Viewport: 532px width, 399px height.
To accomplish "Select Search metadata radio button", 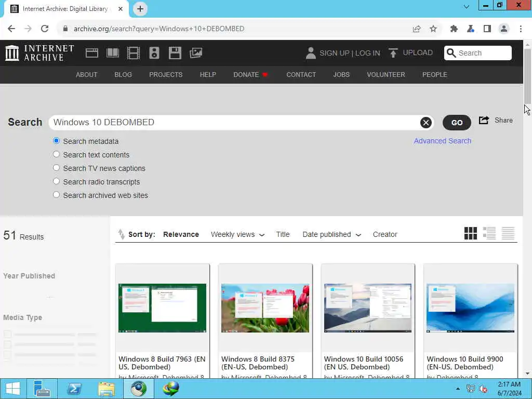I will [x=56, y=141].
